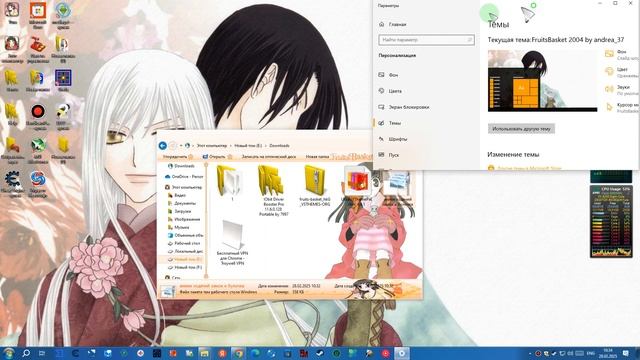Click Explorer back arrow button
The width and height of the screenshot is (640, 360).
click(162, 145)
